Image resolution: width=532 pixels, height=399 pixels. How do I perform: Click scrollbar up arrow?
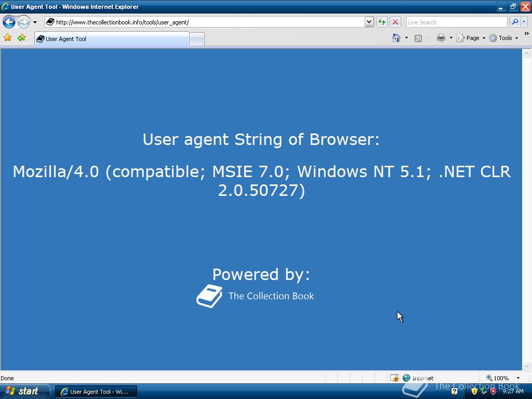click(x=527, y=53)
